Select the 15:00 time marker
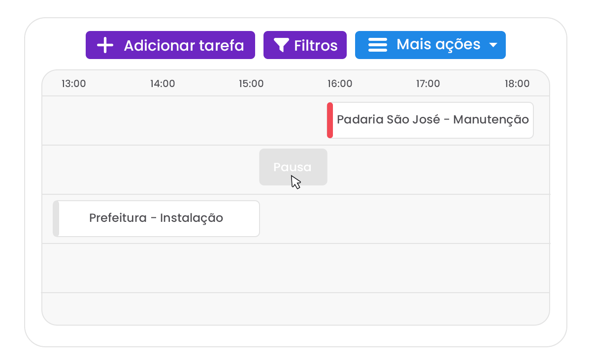Screen dimensions: 591x364 pos(251,84)
